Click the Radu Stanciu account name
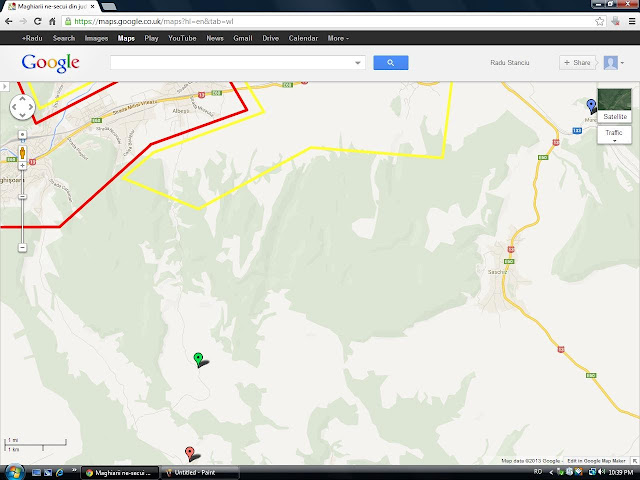640x480 pixels. point(509,62)
